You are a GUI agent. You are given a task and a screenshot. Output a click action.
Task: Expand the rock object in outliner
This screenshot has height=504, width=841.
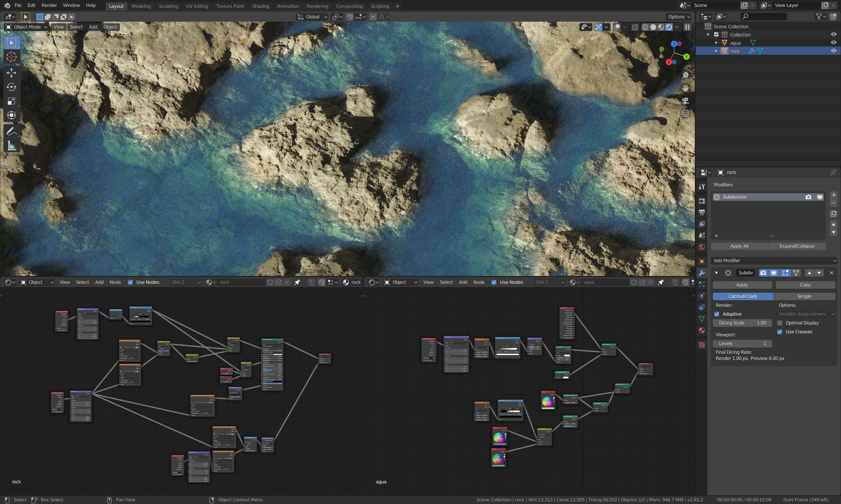716,51
